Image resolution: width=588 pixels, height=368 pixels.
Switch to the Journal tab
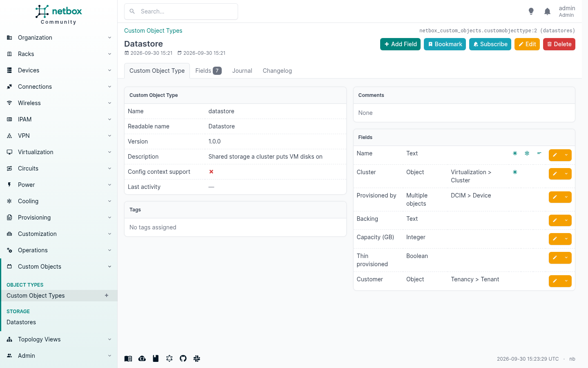pyautogui.click(x=242, y=71)
